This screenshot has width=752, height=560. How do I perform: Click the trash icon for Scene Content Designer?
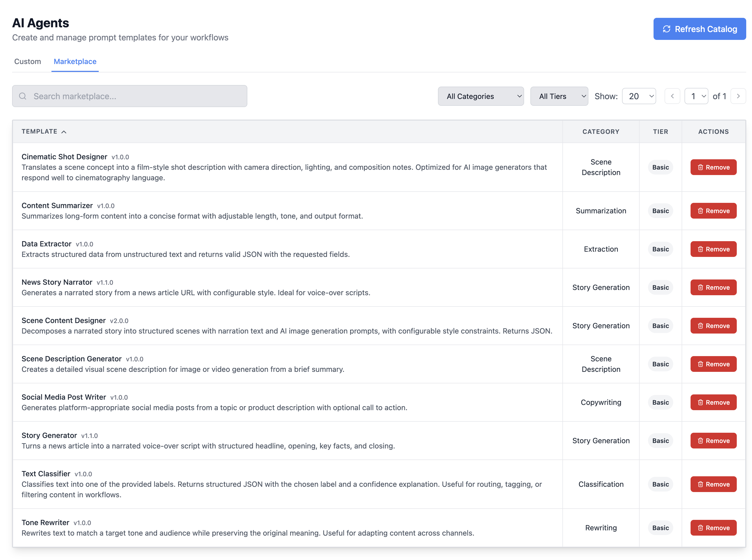[x=701, y=325]
